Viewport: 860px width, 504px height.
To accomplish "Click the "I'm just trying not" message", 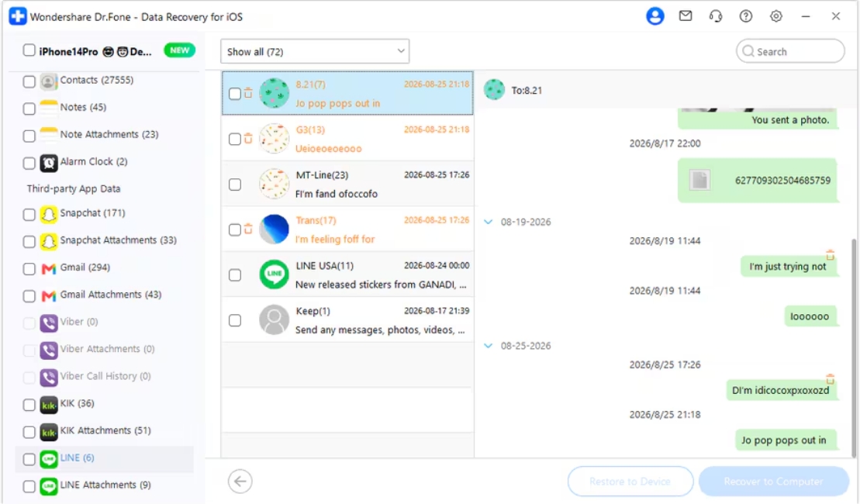I will tap(788, 267).
